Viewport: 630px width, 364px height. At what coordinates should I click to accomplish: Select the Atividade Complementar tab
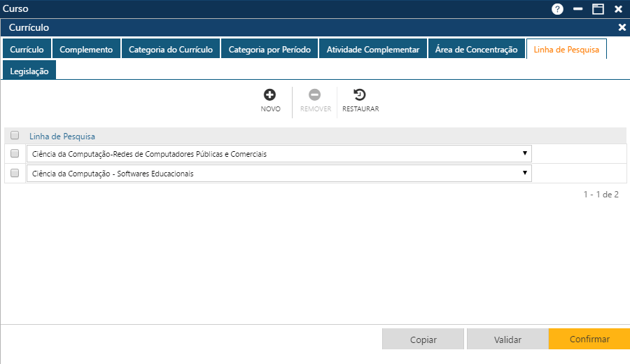(372, 50)
